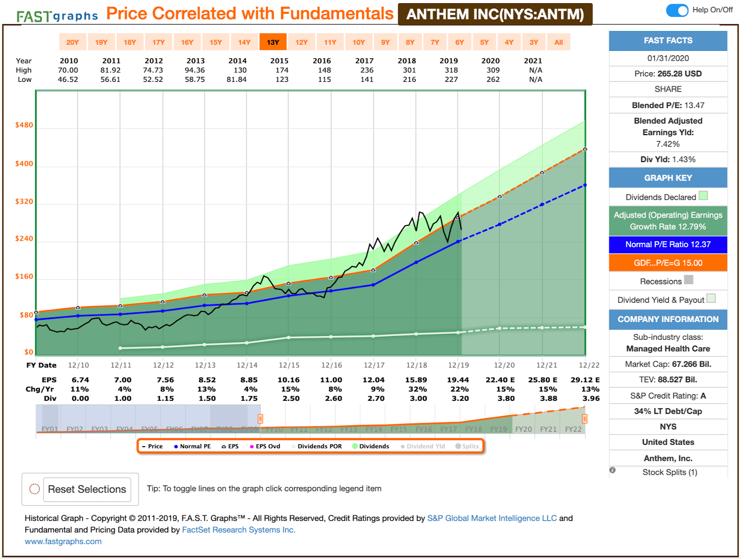Click FY05 on the timeline navigator
The image size is (741, 560).
coord(150,429)
